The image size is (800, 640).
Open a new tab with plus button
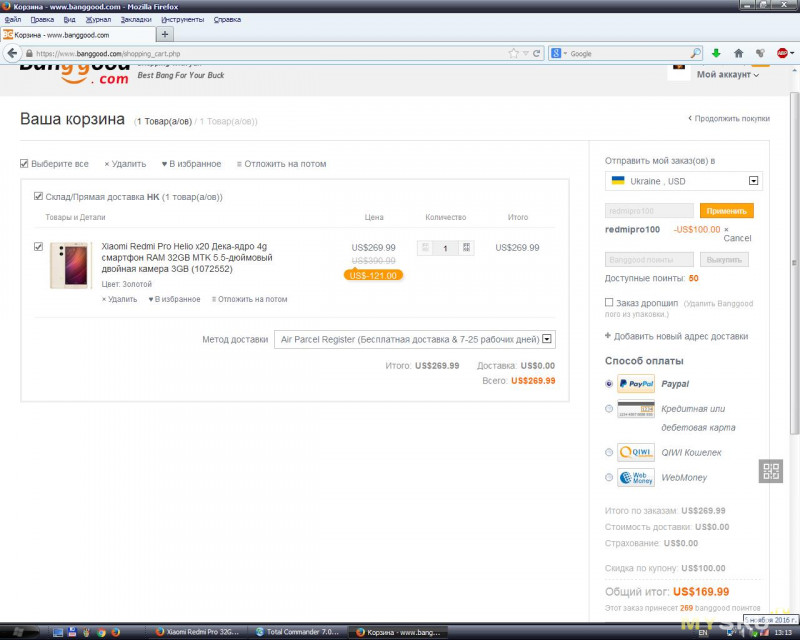tap(164, 34)
